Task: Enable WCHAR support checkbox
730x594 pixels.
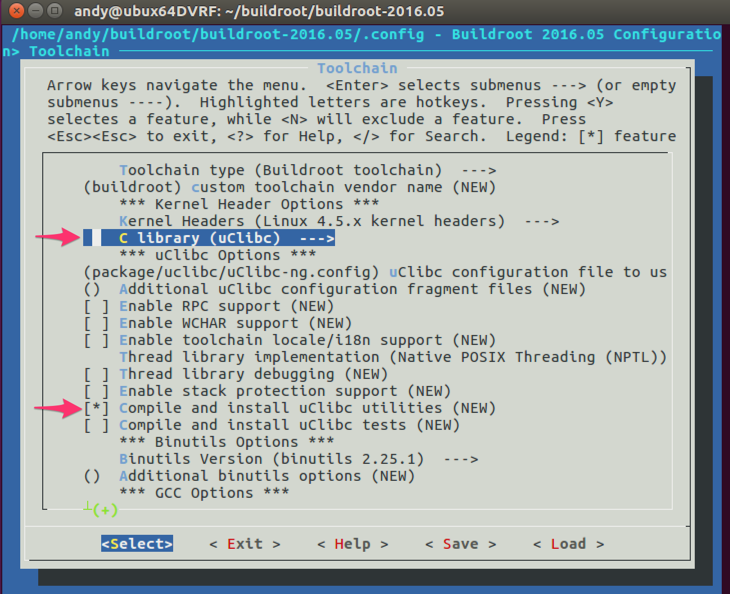Action: (x=96, y=323)
